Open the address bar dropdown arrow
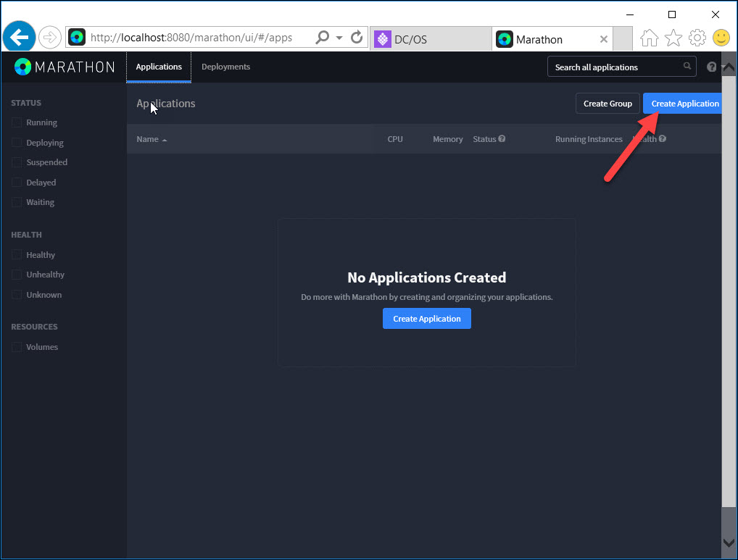 [339, 38]
